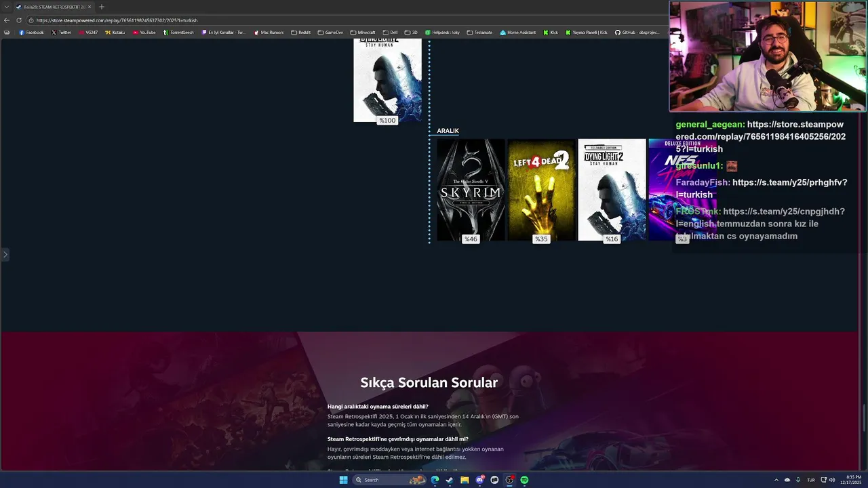This screenshot has height=488, width=868.
Task: Open the Facebook bookmark
Action: click(31, 33)
